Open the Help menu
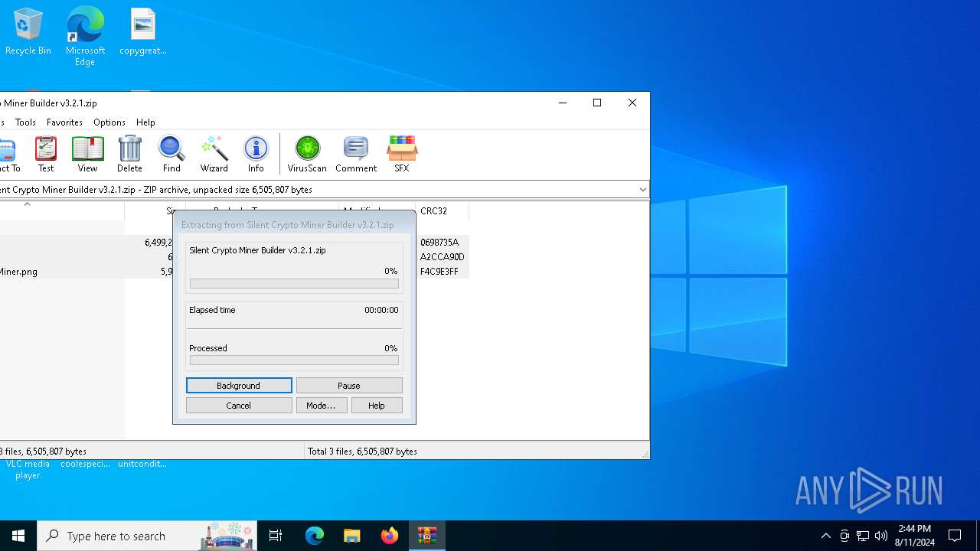This screenshot has height=551, width=980. coord(145,122)
